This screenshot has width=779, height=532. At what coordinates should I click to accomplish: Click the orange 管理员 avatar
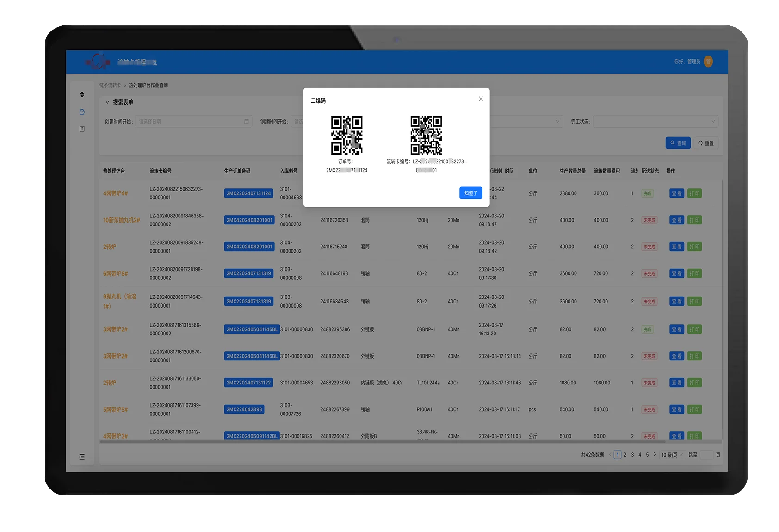pyautogui.click(x=708, y=62)
